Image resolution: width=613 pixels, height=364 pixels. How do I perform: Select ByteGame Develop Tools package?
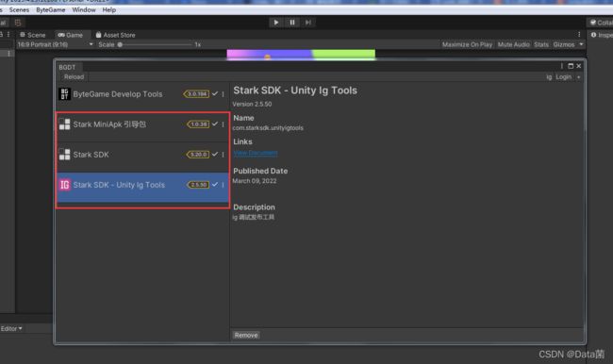click(142, 94)
